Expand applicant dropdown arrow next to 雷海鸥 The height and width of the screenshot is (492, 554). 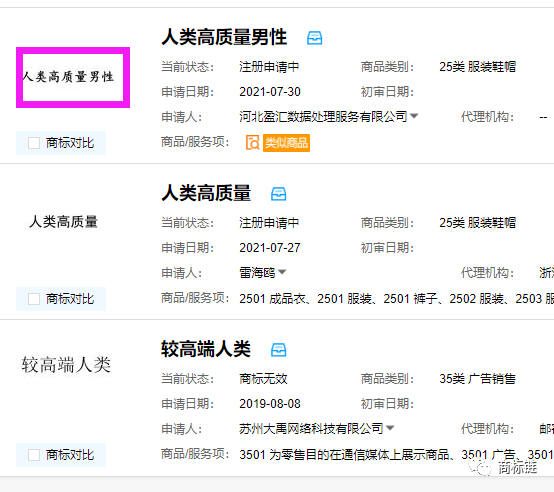[282, 272]
